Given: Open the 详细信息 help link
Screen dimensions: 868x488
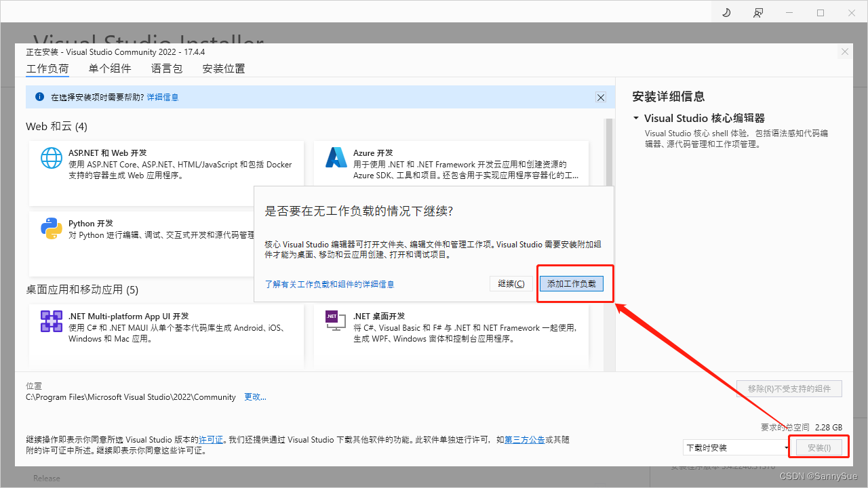Looking at the screenshot, I should click(x=163, y=97).
